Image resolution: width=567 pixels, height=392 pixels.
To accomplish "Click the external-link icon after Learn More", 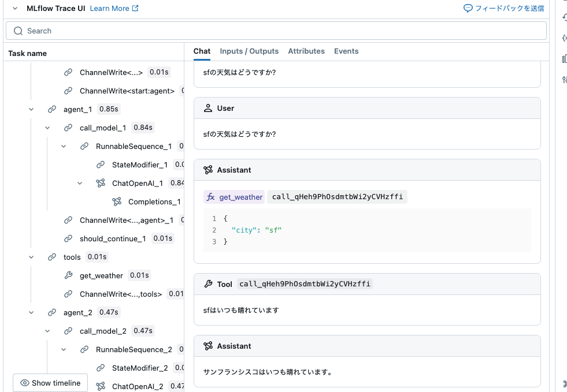I will pos(135,8).
